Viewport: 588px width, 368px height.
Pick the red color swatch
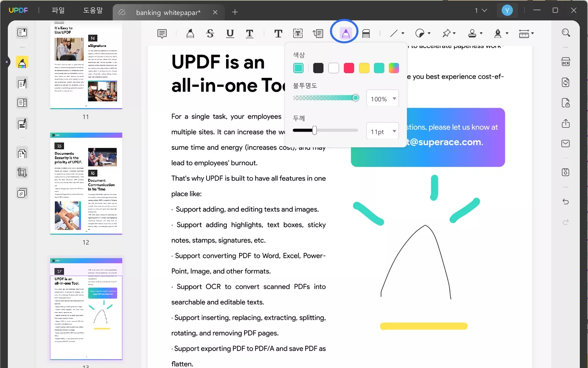click(x=349, y=68)
